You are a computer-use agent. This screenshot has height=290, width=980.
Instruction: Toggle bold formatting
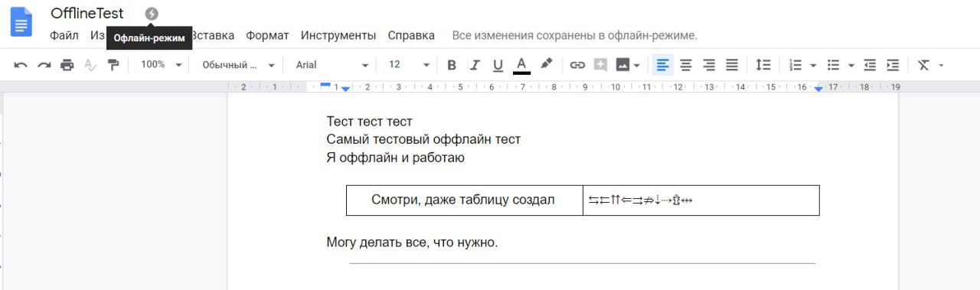click(x=452, y=65)
